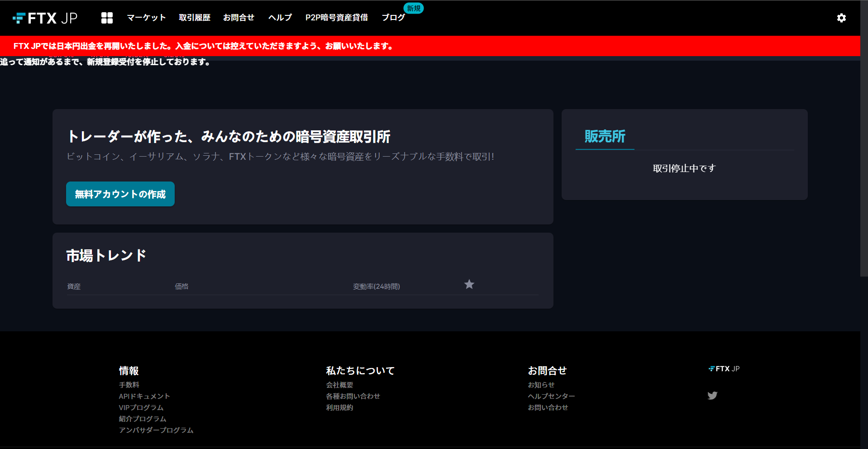Open the マーケット menu

click(146, 18)
